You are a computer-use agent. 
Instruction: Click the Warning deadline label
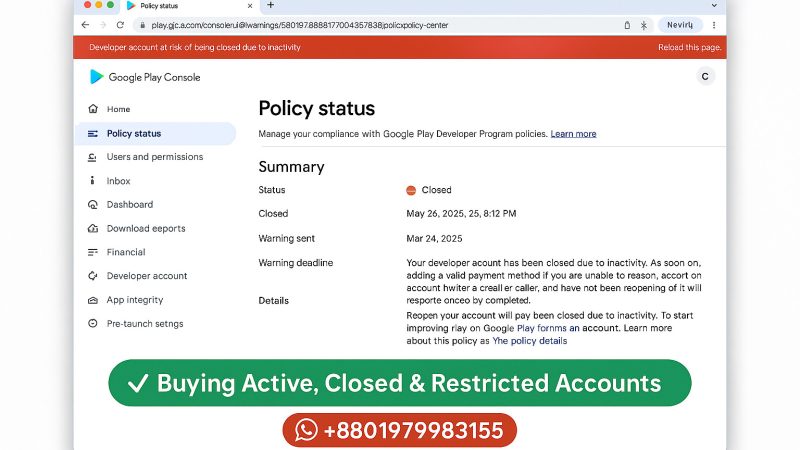pos(295,263)
